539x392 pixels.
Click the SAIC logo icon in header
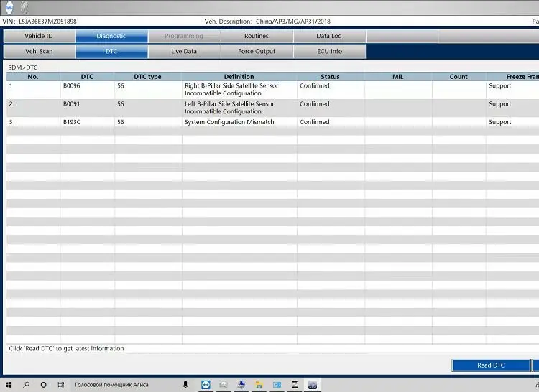(9, 7)
